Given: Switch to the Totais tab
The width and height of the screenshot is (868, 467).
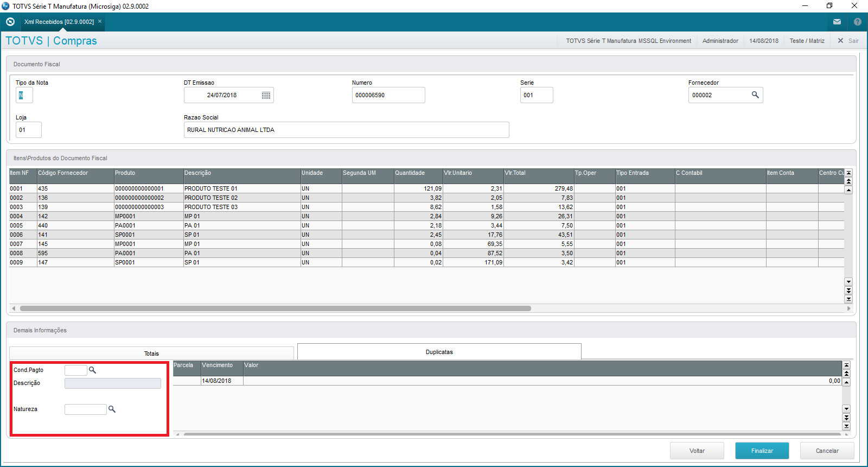Looking at the screenshot, I should click(151, 354).
